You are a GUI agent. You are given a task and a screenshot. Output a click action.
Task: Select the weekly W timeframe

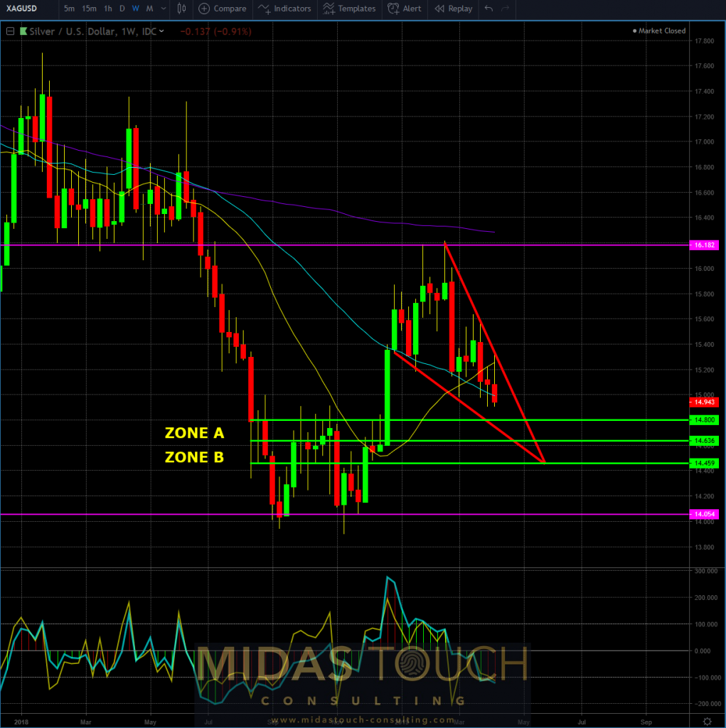pos(135,9)
